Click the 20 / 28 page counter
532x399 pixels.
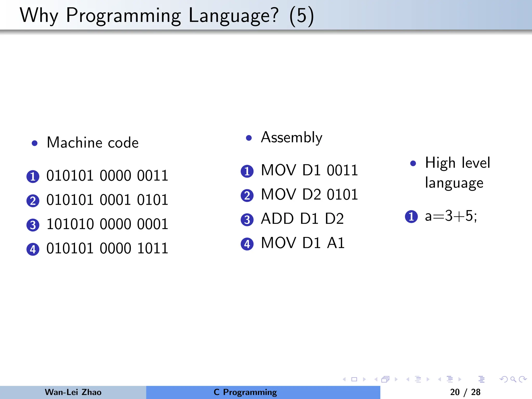tap(465, 392)
